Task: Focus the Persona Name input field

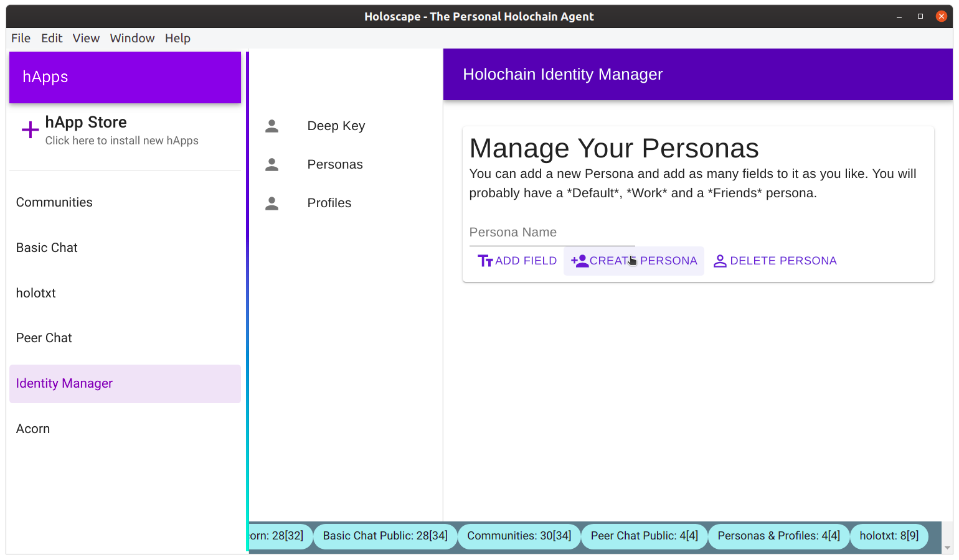Action: pyautogui.click(x=552, y=233)
